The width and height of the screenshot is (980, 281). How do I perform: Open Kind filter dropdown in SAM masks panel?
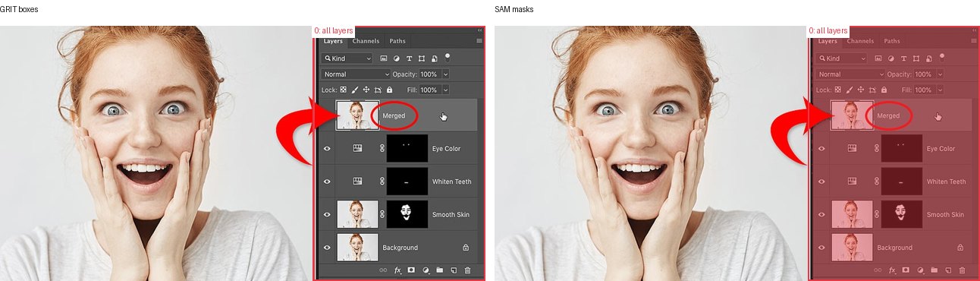pyautogui.click(x=842, y=58)
